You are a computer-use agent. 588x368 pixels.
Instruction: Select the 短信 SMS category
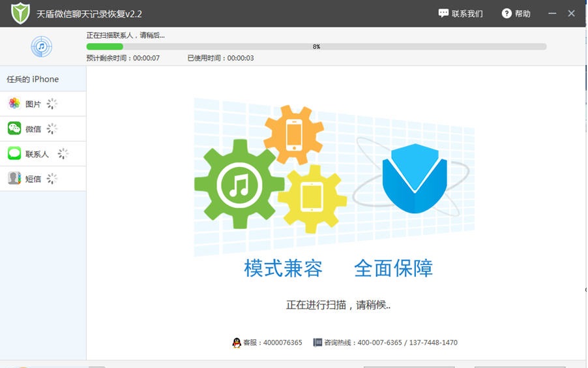43,179
